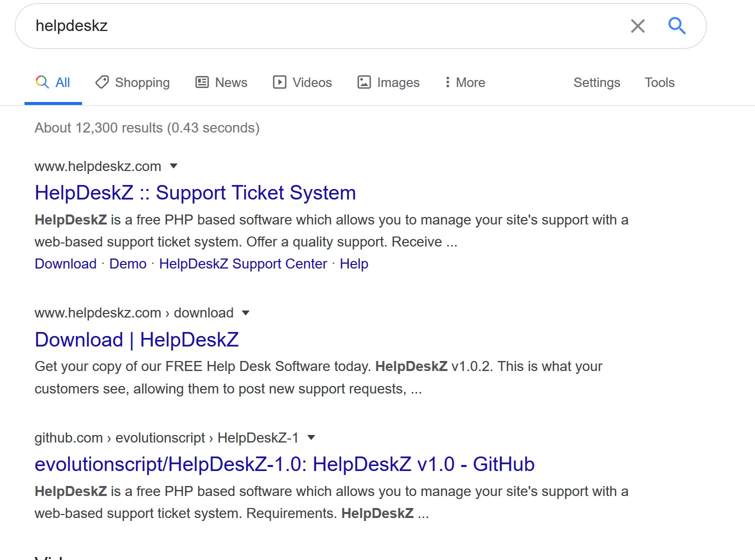Open the Tools menu
The height and width of the screenshot is (560, 755).
[x=659, y=82]
